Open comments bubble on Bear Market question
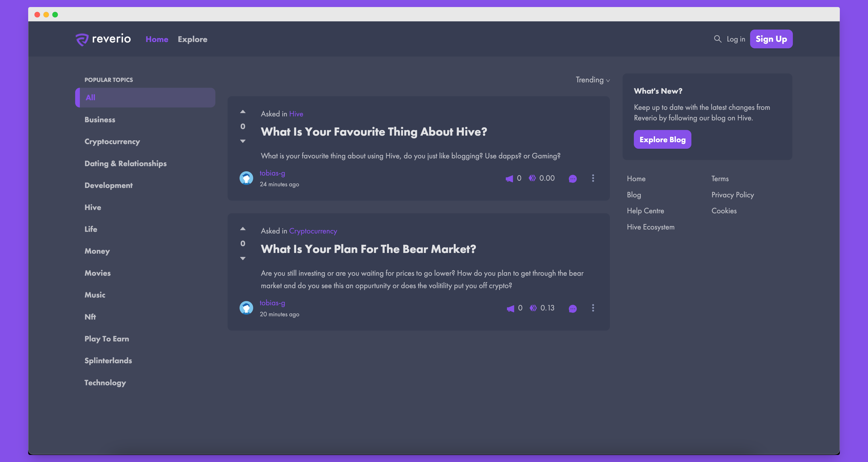Viewport: 868px width, 462px height. 573,309
